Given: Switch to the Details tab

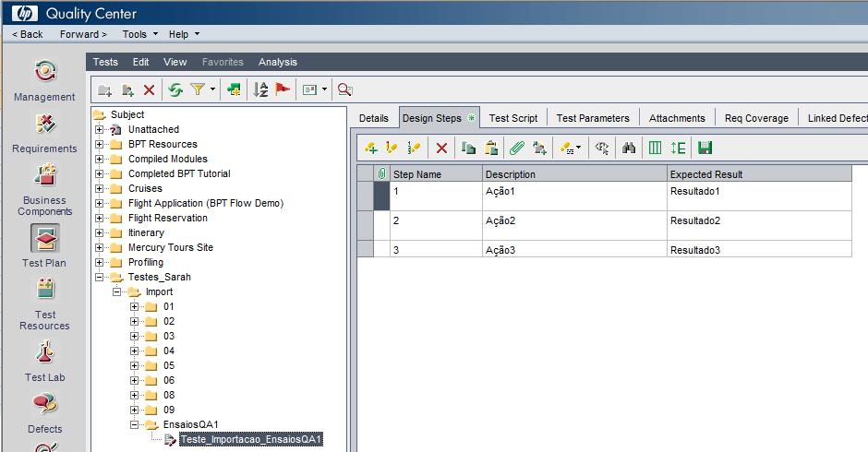Looking at the screenshot, I should (x=374, y=118).
